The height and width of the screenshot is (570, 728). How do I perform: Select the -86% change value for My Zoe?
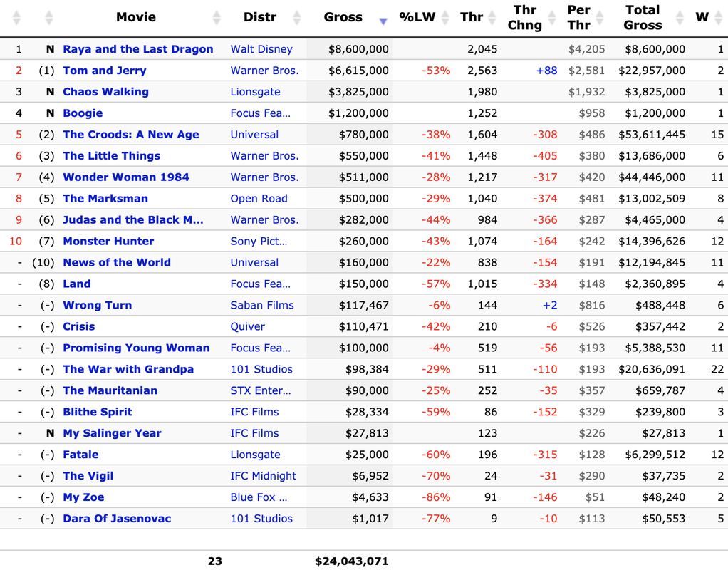pyautogui.click(x=436, y=498)
